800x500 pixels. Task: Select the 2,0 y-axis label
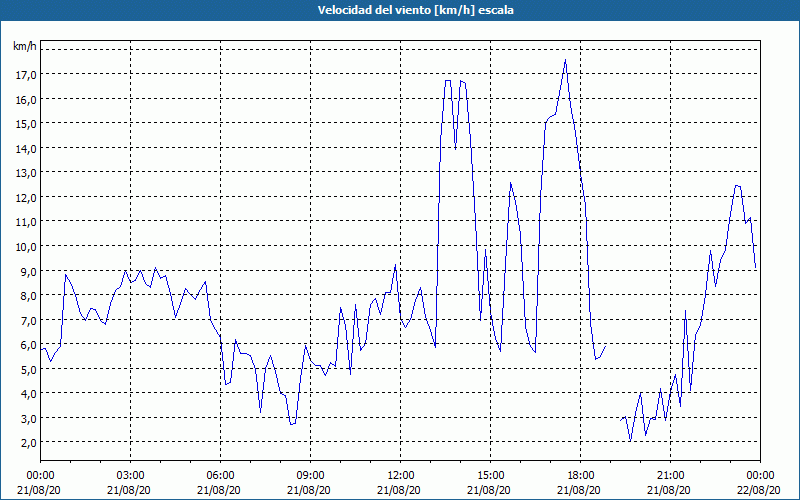[x=29, y=443]
